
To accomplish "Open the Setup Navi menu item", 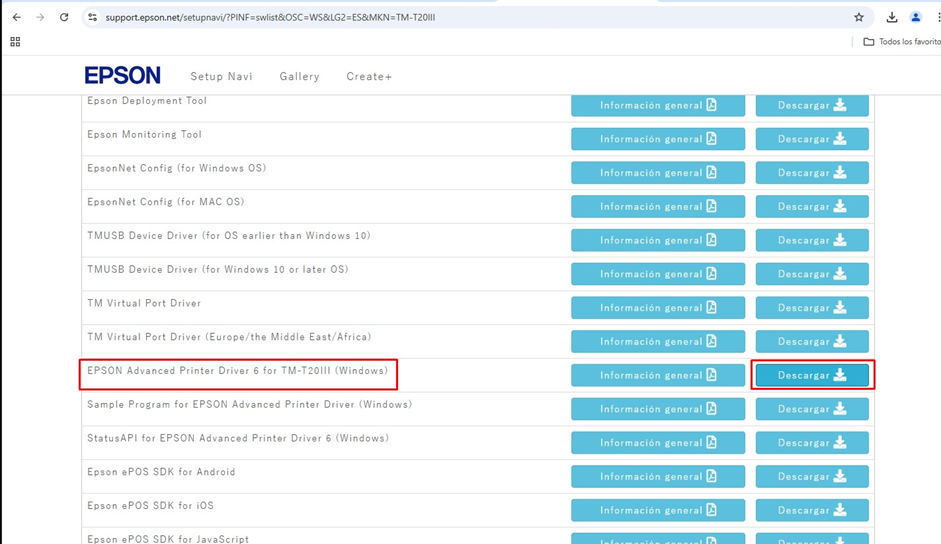I will pyautogui.click(x=221, y=76).
